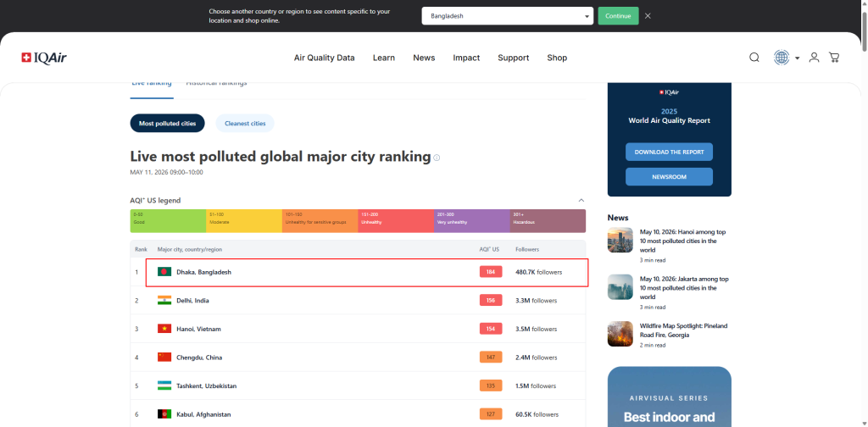The width and height of the screenshot is (868, 427).
Task: Switch to the Historical rankings tab
Action: click(x=216, y=84)
